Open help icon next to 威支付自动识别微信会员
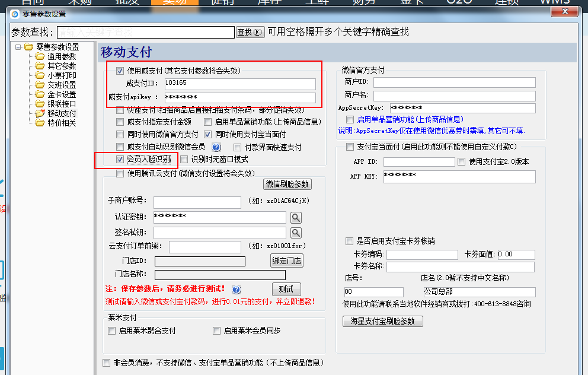Viewport: 588px width, 375px height. click(x=216, y=147)
